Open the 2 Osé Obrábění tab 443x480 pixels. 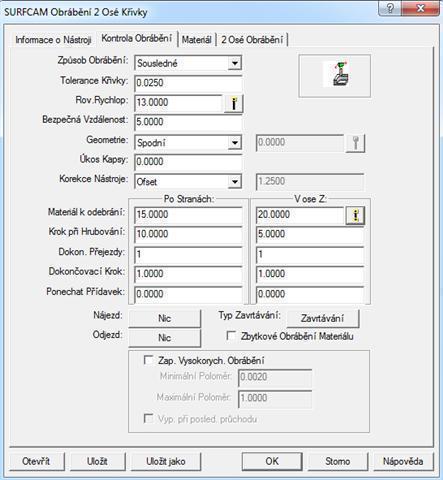(x=252, y=40)
